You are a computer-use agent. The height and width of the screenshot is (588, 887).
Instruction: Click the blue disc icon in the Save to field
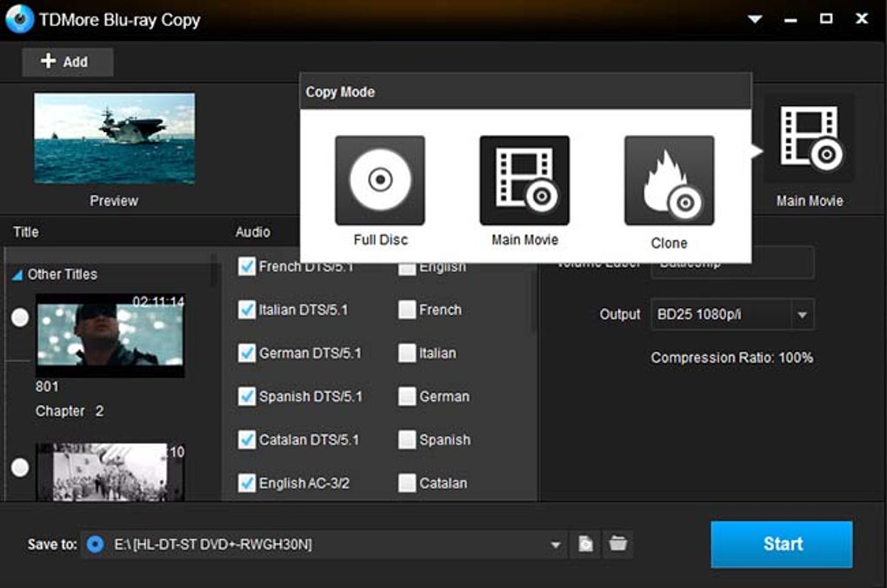[95, 544]
